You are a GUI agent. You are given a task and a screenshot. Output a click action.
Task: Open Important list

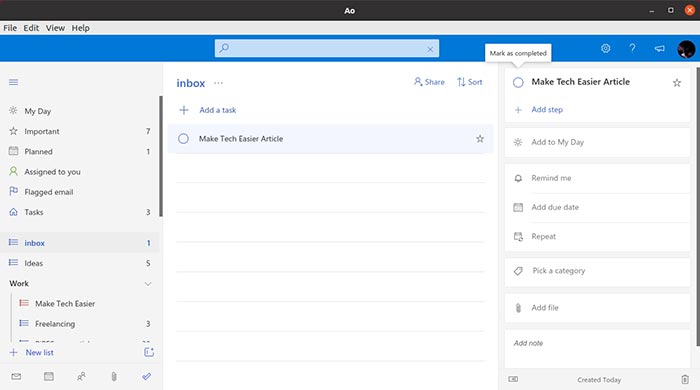[79, 131]
